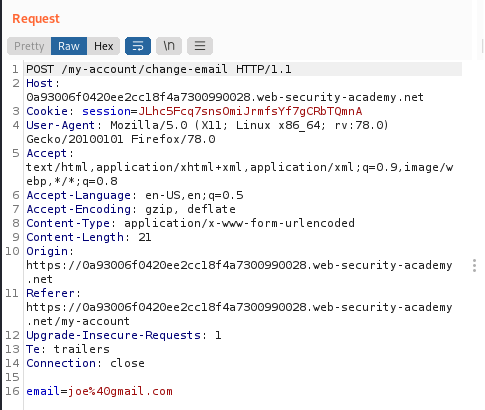
Task: Click the Te: trailers header line
Action: click(68, 349)
